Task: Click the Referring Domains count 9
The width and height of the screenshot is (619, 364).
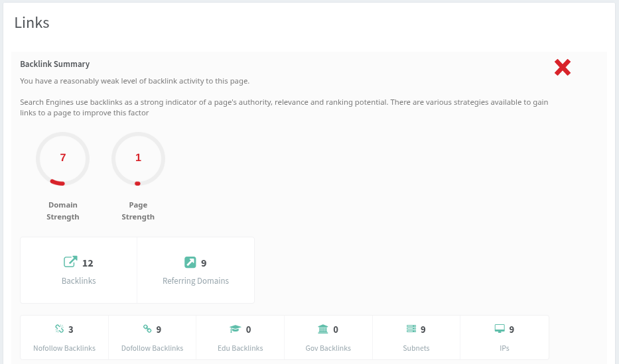Action: [204, 263]
